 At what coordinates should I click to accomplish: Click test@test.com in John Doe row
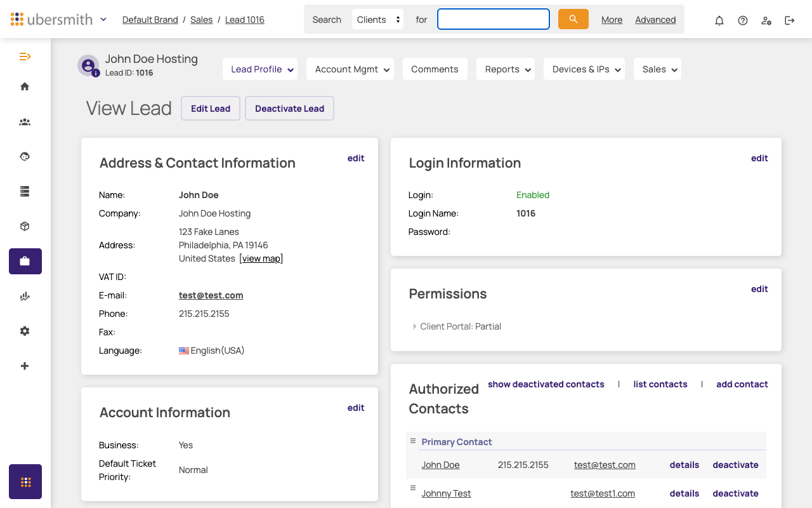pyautogui.click(x=605, y=465)
